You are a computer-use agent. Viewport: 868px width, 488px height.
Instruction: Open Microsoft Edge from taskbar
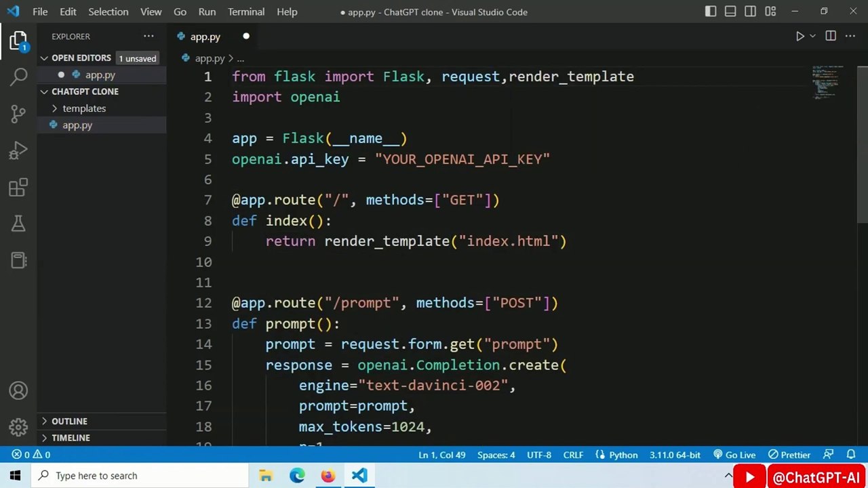coord(297,476)
